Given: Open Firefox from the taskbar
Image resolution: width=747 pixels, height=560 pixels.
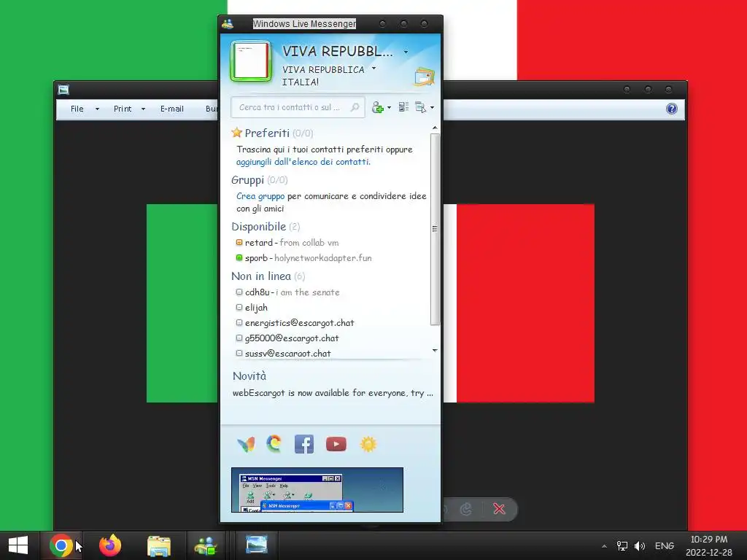Looking at the screenshot, I should click(110, 545).
